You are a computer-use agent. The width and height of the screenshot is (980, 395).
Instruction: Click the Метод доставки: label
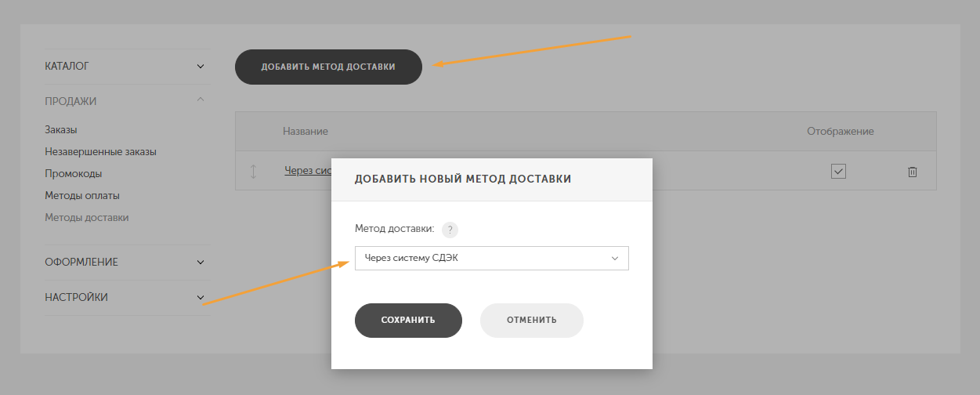click(x=394, y=230)
